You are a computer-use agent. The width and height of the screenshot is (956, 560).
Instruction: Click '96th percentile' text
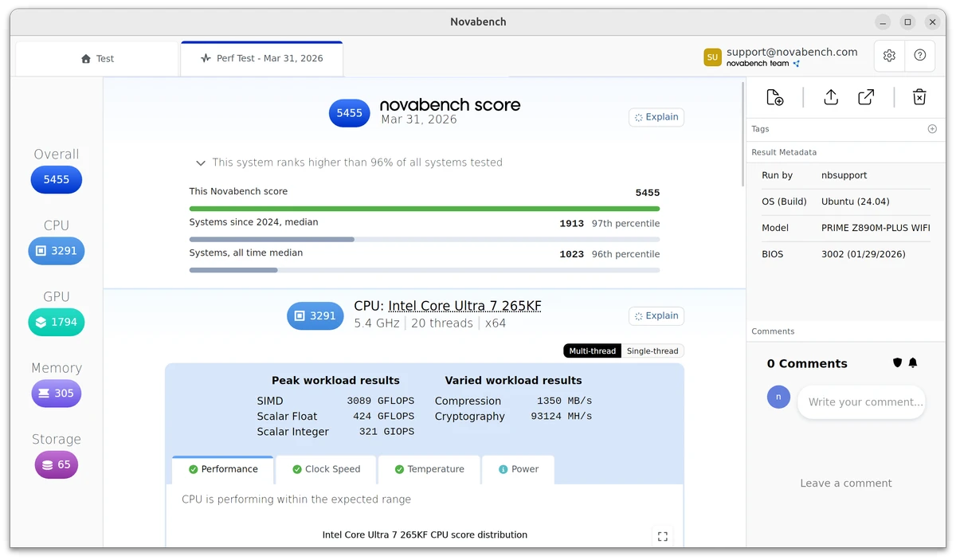pyautogui.click(x=625, y=255)
